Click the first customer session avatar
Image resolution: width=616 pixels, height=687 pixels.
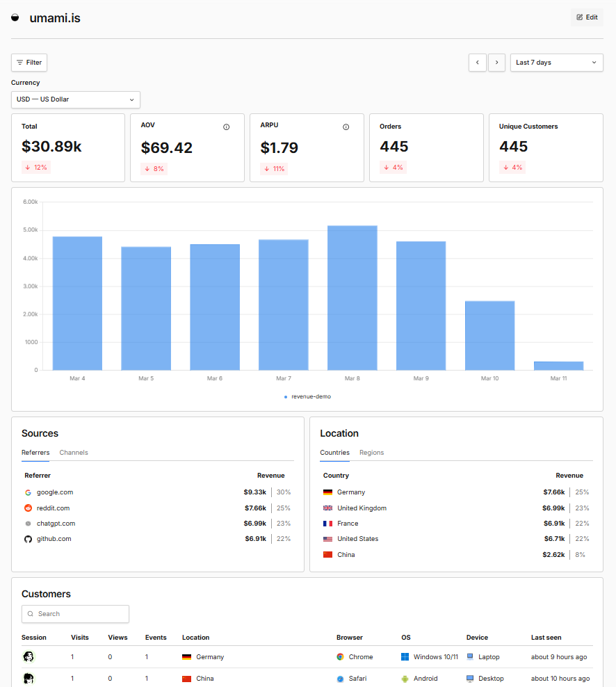click(x=29, y=657)
